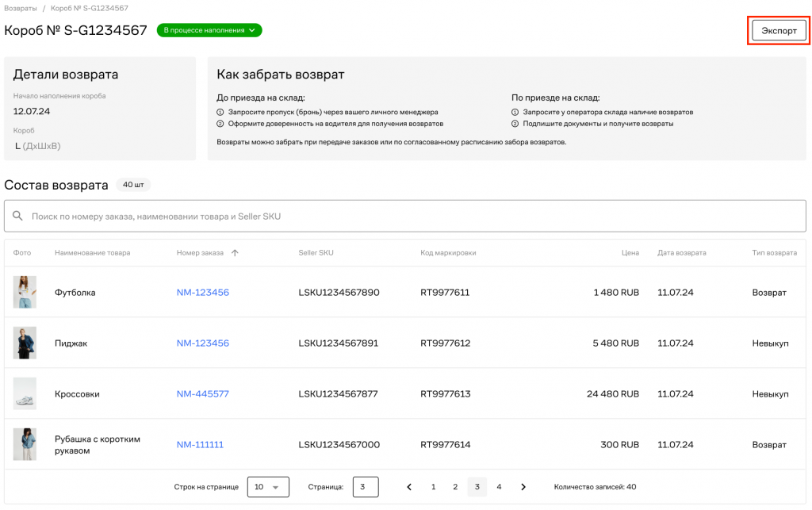Expand rows per page dropdown
812x510 pixels.
(x=268, y=487)
